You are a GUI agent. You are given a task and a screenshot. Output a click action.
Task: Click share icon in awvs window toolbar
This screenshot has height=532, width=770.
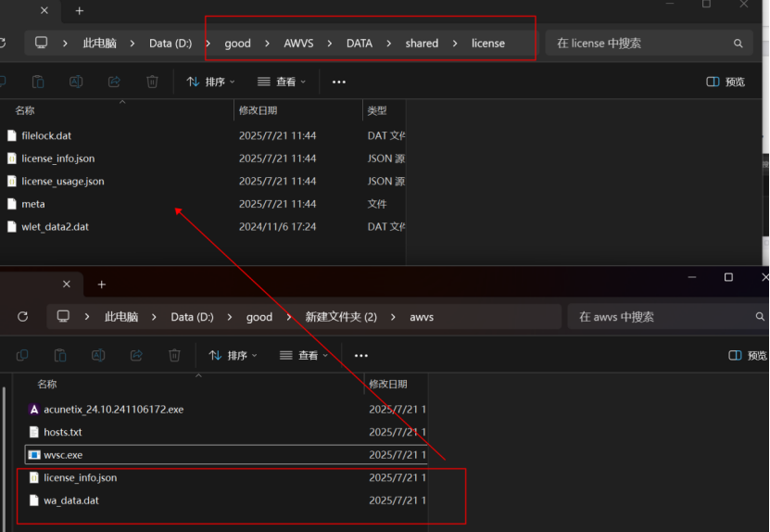(136, 355)
